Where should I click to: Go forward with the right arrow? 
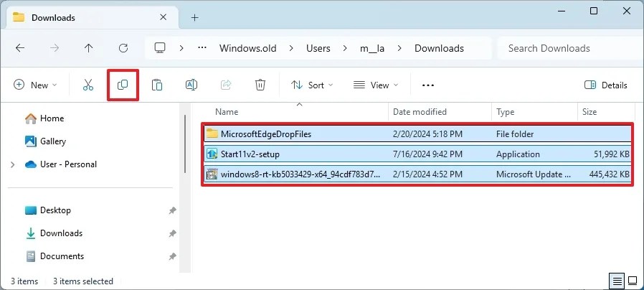tap(55, 48)
